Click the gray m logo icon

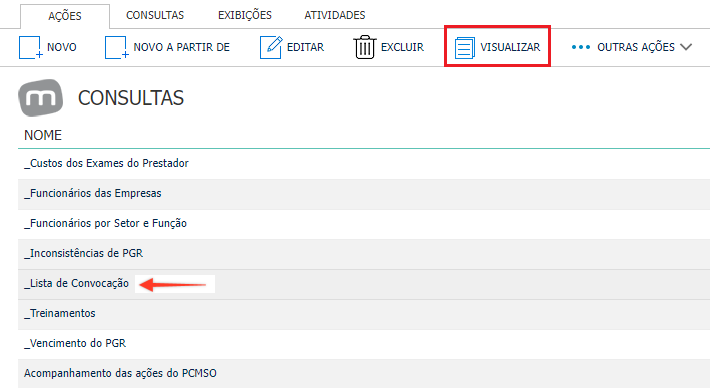pyautogui.click(x=41, y=98)
